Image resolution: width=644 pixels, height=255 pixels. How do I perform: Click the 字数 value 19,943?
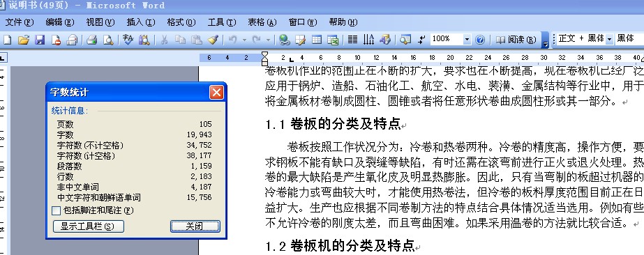click(199, 135)
